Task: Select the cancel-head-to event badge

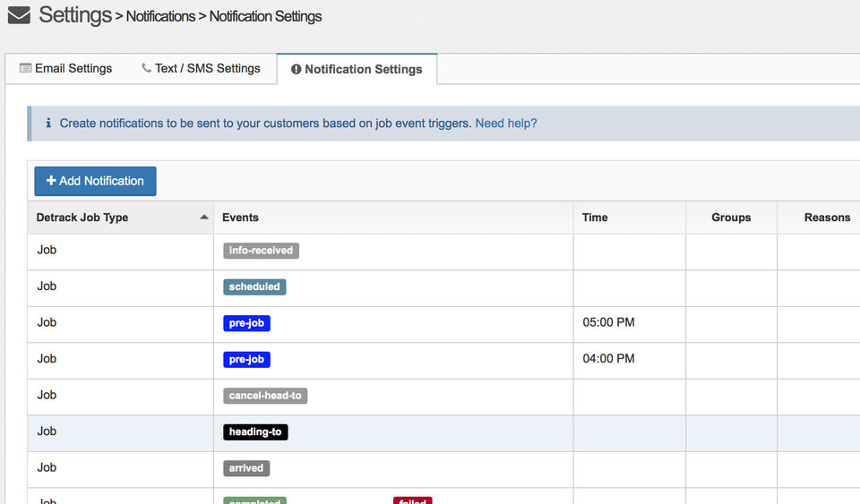Action: click(265, 396)
